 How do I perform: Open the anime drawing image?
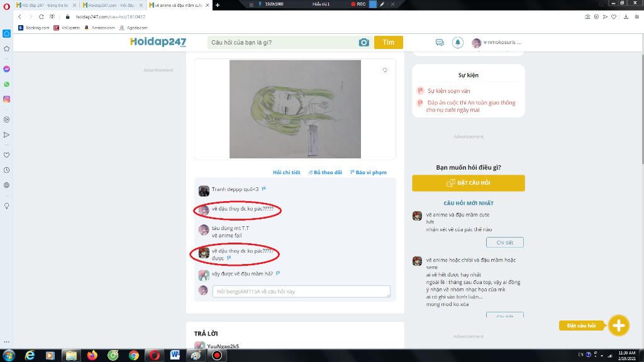[295, 109]
